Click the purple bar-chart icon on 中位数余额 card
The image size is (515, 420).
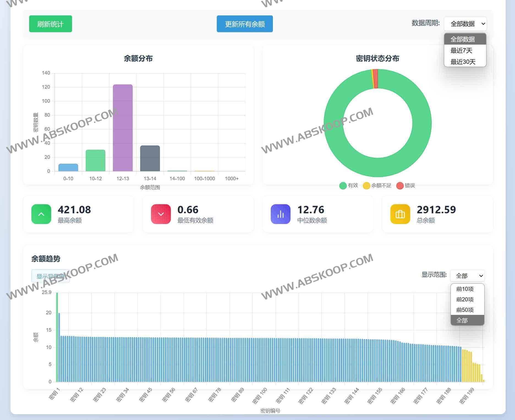pyautogui.click(x=280, y=214)
